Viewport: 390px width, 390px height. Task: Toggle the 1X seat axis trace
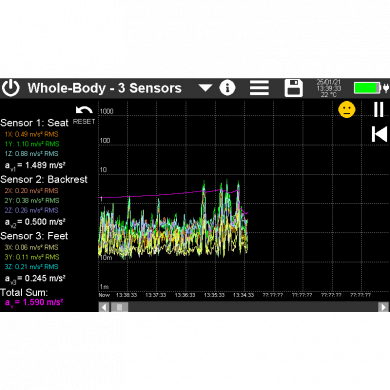(31, 134)
